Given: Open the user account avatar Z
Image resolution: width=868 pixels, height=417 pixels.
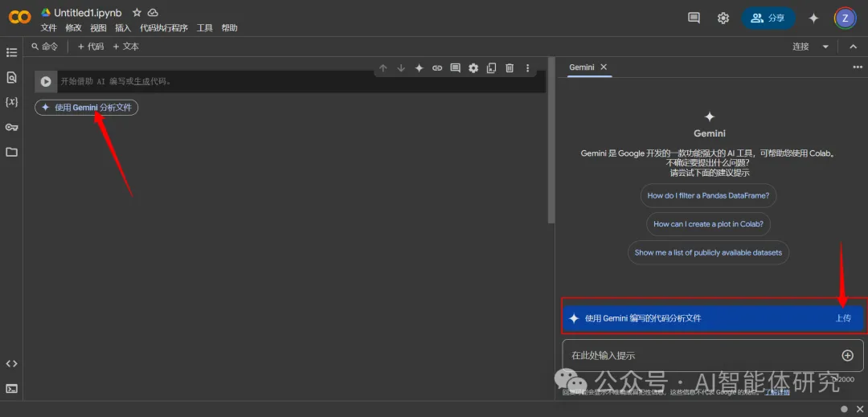Looking at the screenshot, I should [x=845, y=18].
